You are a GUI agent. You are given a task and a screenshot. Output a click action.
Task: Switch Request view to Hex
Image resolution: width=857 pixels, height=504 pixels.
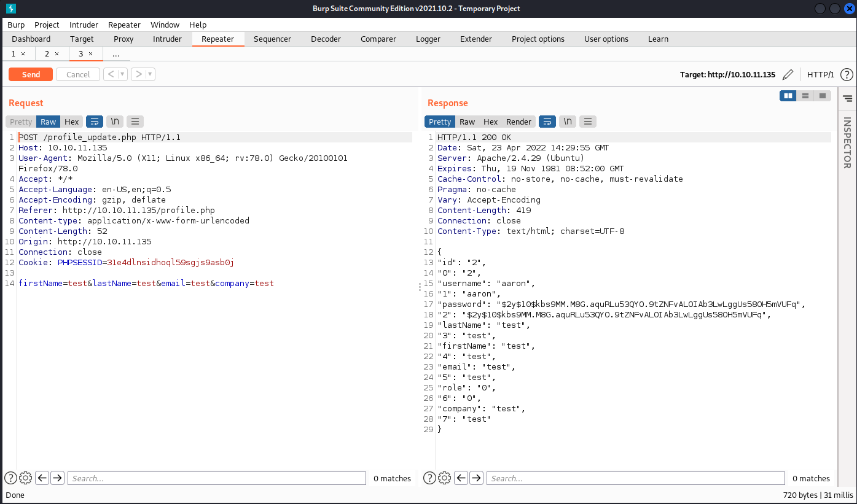[x=72, y=122]
